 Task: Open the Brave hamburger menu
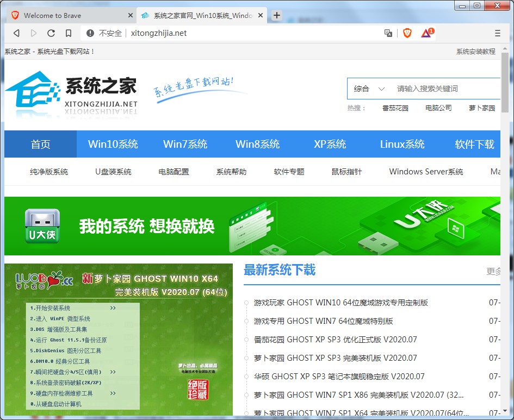[498, 33]
